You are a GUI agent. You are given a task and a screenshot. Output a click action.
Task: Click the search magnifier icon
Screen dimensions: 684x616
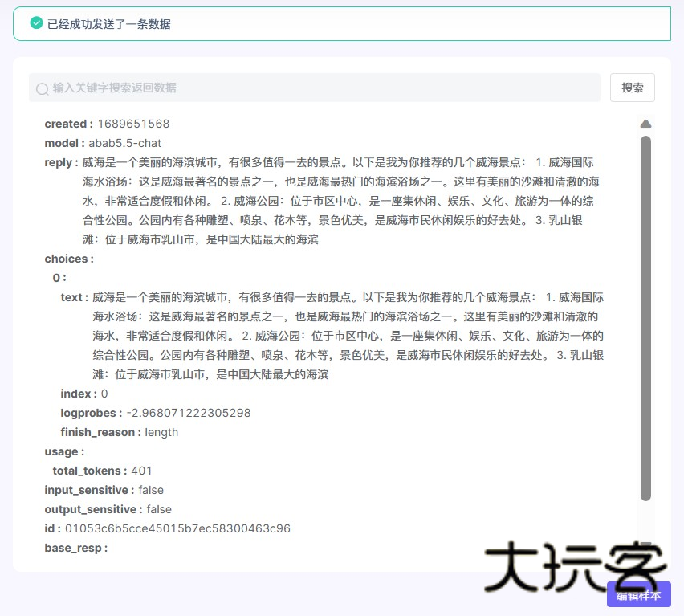(x=42, y=88)
